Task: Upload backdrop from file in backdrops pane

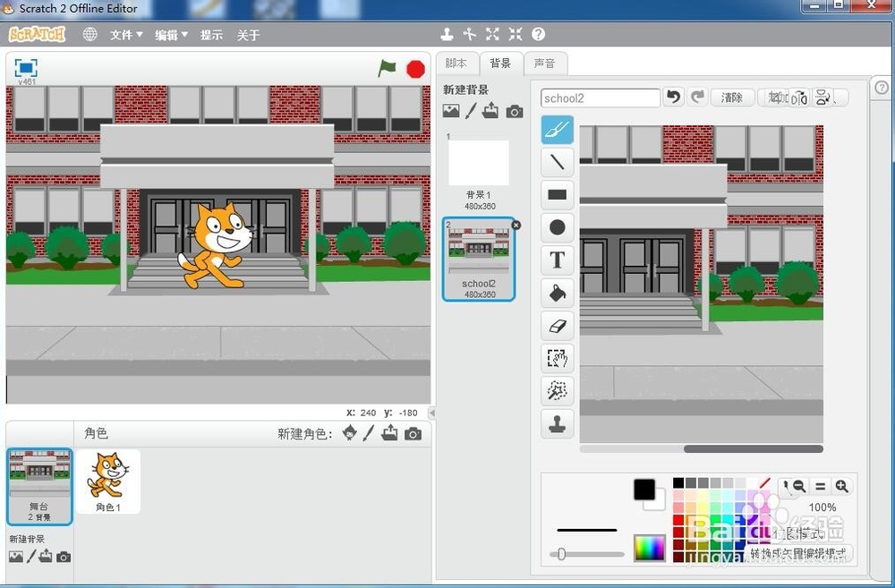Action: tap(490, 111)
